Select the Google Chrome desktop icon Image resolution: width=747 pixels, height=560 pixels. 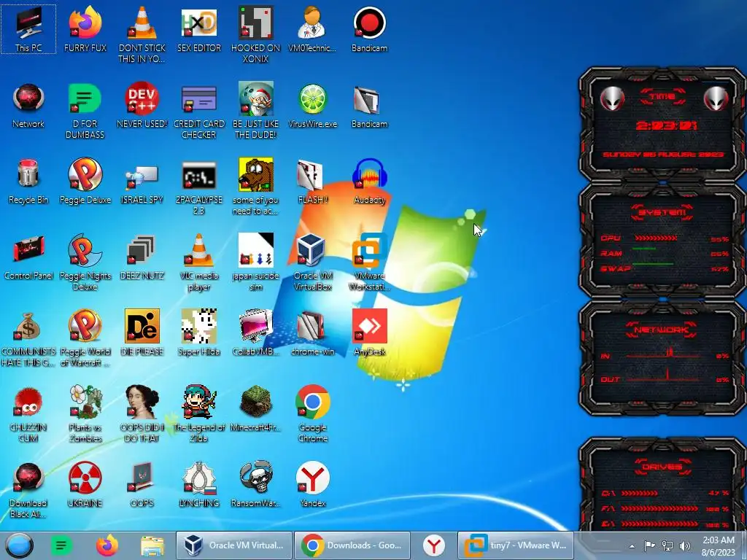pyautogui.click(x=312, y=413)
